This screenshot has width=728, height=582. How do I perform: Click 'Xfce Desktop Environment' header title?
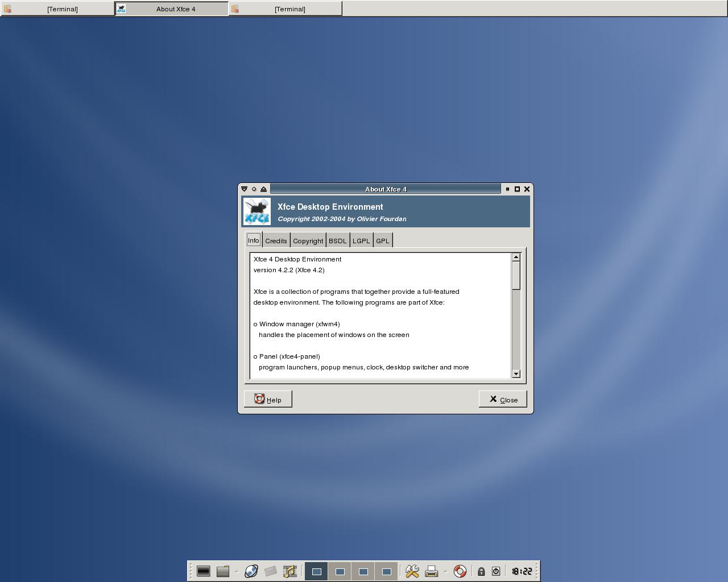pos(330,207)
